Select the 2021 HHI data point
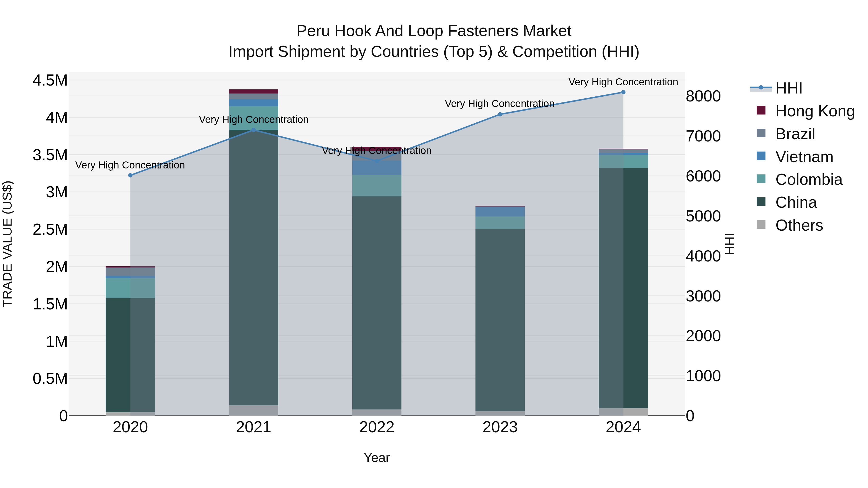Screen dimensions: 868x488 pyautogui.click(x=254, y=130)
